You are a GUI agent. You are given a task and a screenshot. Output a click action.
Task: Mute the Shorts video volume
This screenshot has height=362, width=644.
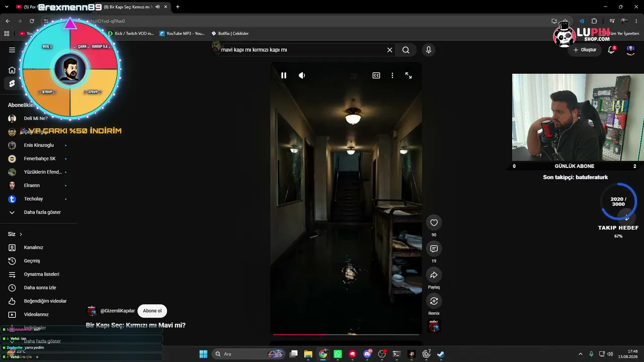click(x=302, y=75)
